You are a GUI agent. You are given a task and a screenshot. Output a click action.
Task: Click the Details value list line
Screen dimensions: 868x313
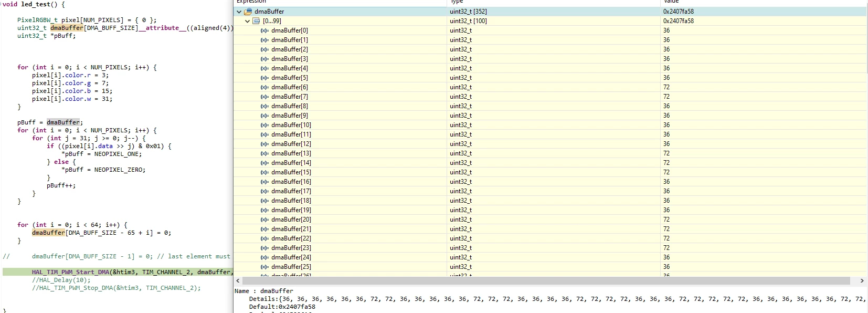click(557, 299)
